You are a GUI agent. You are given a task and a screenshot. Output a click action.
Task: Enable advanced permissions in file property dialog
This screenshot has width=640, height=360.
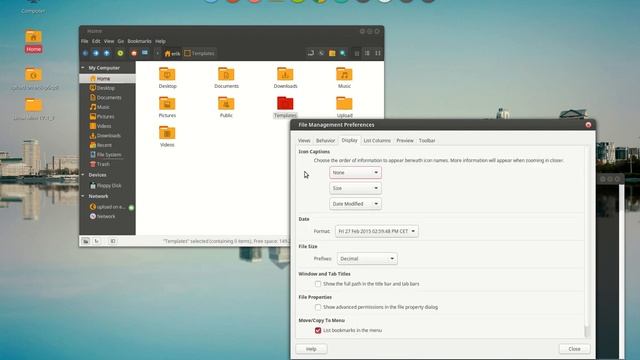click(x=318, y=307)
